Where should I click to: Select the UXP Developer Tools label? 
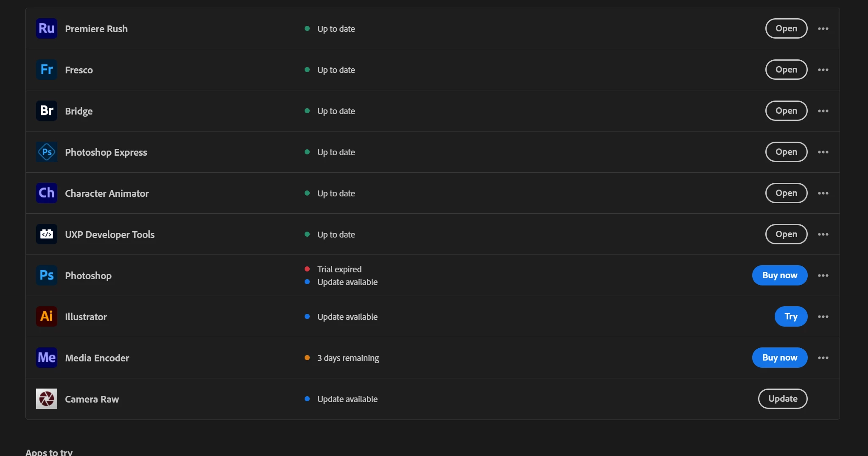110,235
